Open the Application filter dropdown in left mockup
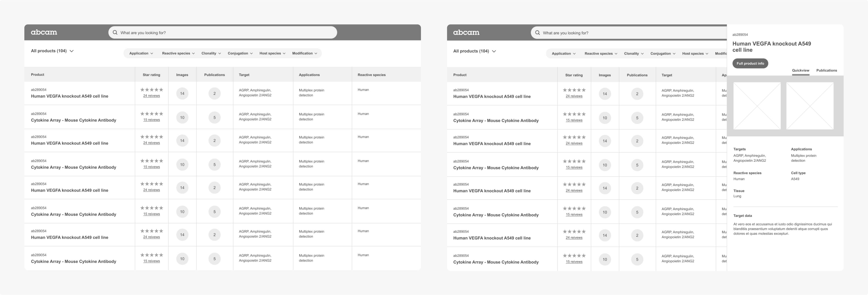Image resolution: width=868 pixels, height=295 pixels. 141,53
